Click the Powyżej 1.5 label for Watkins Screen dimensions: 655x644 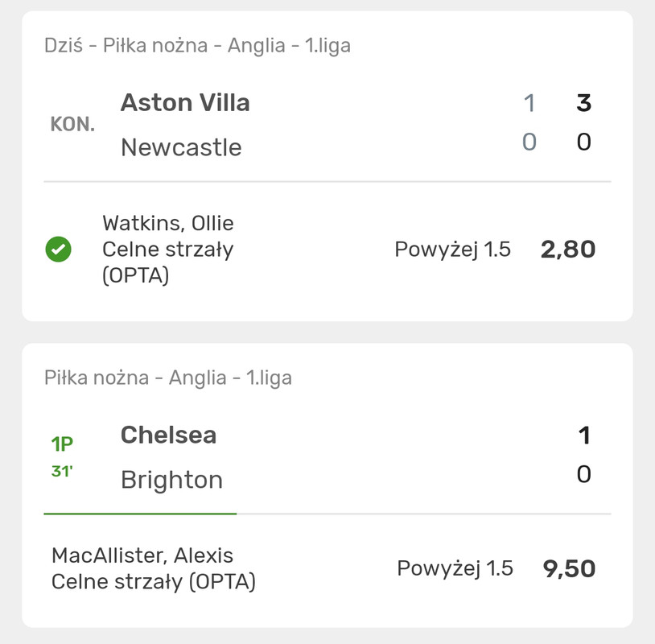point(453,250)
